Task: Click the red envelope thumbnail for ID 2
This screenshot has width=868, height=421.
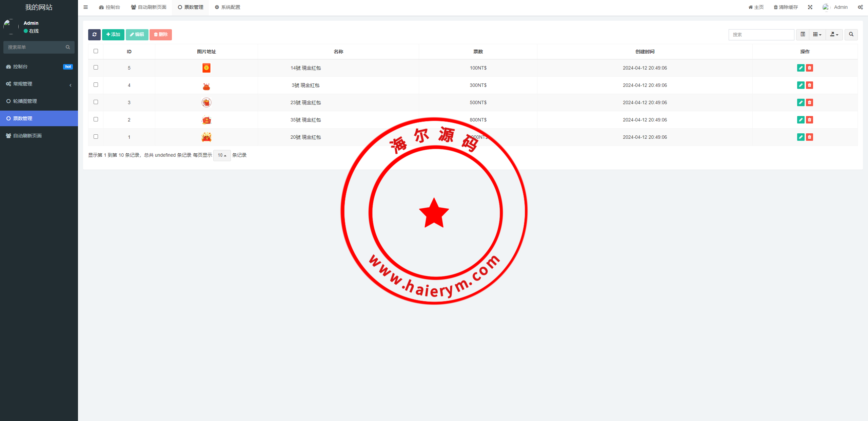Action: [x=206, y=120]
